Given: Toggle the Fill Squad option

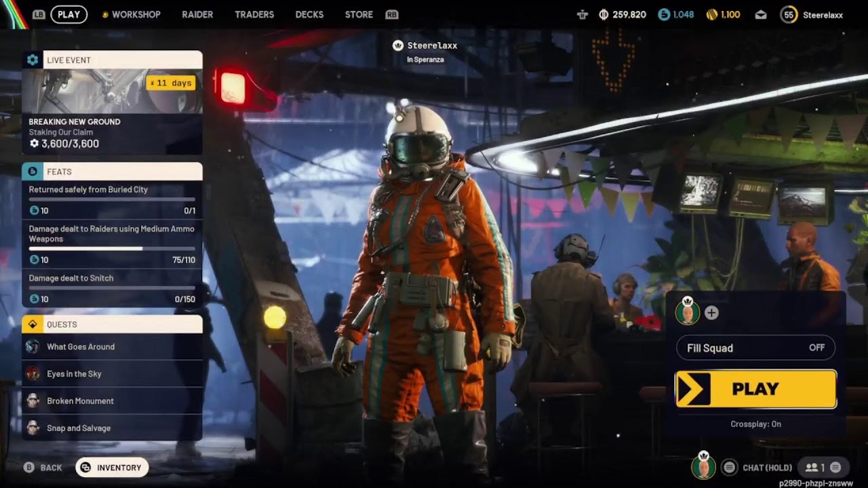Looking at the screenshot, I should (x=755, y=348).
